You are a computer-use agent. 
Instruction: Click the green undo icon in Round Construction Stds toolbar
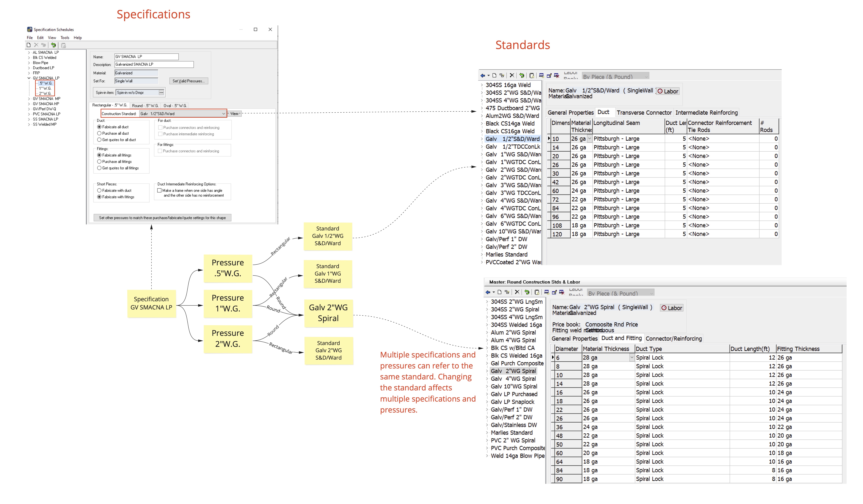coord(527,292)
